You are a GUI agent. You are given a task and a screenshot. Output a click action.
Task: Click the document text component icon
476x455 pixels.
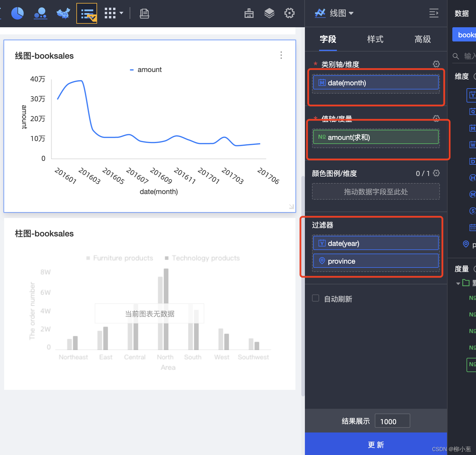pos(144,13)
